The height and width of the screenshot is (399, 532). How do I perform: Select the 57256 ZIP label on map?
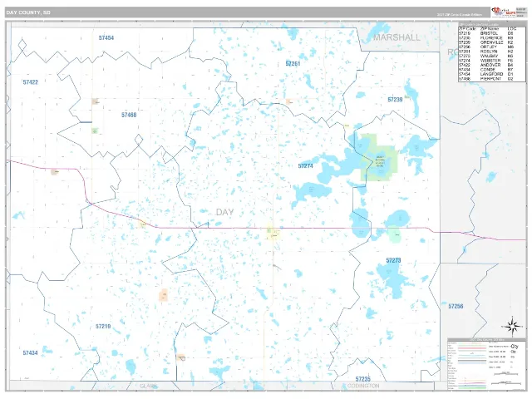[x=456, y=306]
